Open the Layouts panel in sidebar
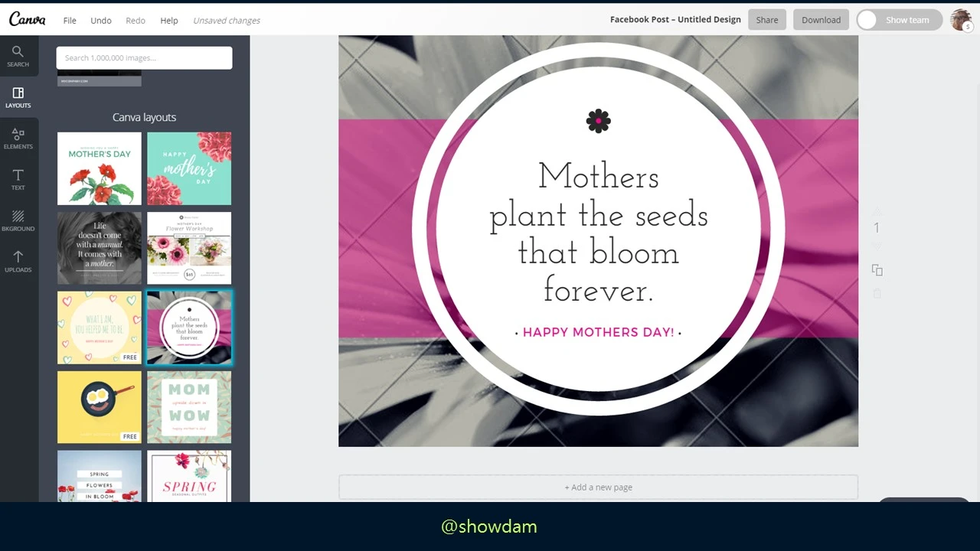Screen dimensions: 980x551 click(18, 97)
